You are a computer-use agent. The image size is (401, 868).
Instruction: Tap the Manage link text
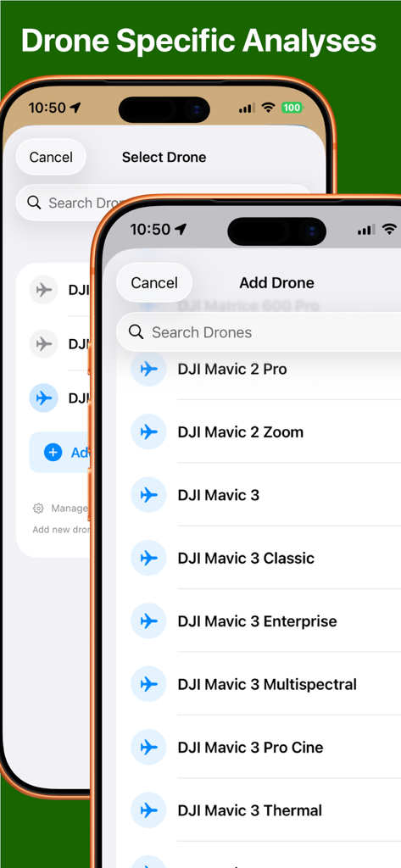(70, 509)
